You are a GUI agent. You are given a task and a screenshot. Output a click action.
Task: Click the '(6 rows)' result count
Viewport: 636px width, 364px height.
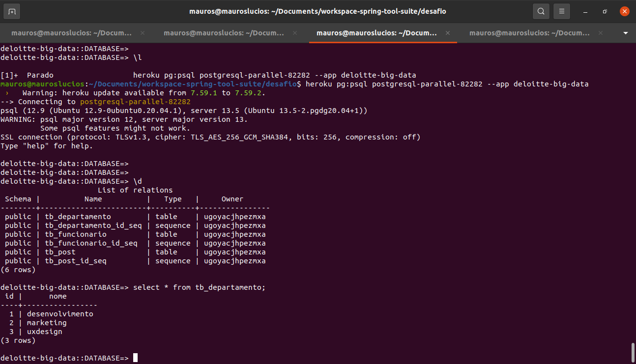click(18, 270)
